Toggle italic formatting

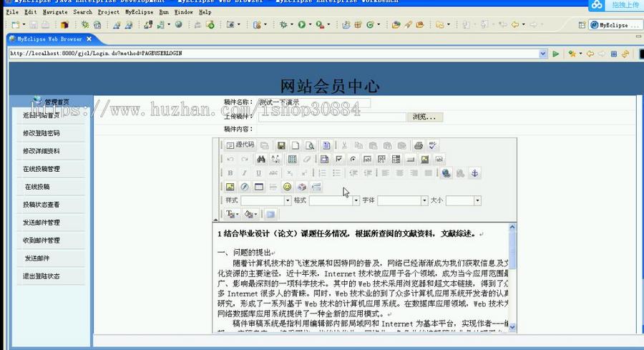(245, 173)
